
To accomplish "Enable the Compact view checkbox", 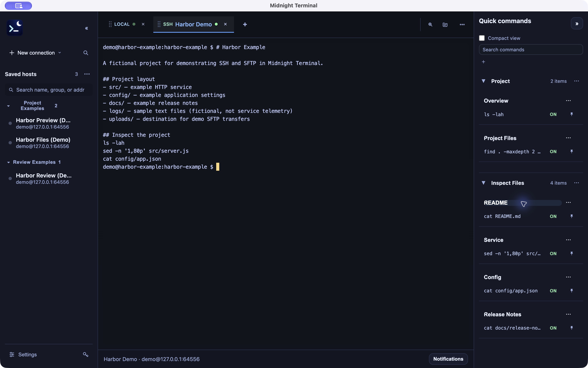I will coord(482,38).
